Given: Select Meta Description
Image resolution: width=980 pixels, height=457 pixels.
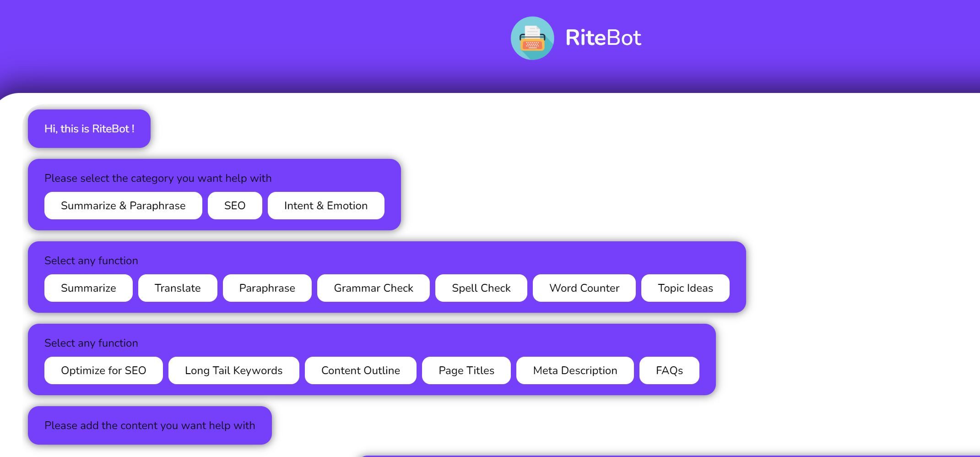Looking at the screenshot, I should point(575,370).
